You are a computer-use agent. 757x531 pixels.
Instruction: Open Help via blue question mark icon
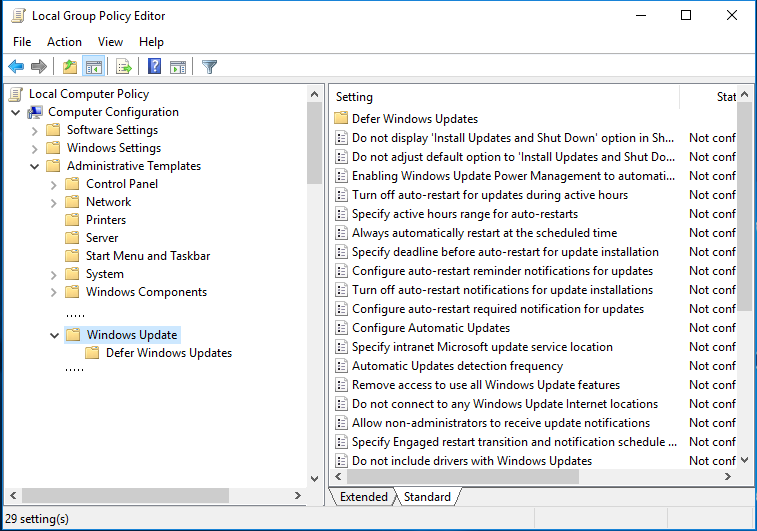pyautogui.click(x=155, y=67)
